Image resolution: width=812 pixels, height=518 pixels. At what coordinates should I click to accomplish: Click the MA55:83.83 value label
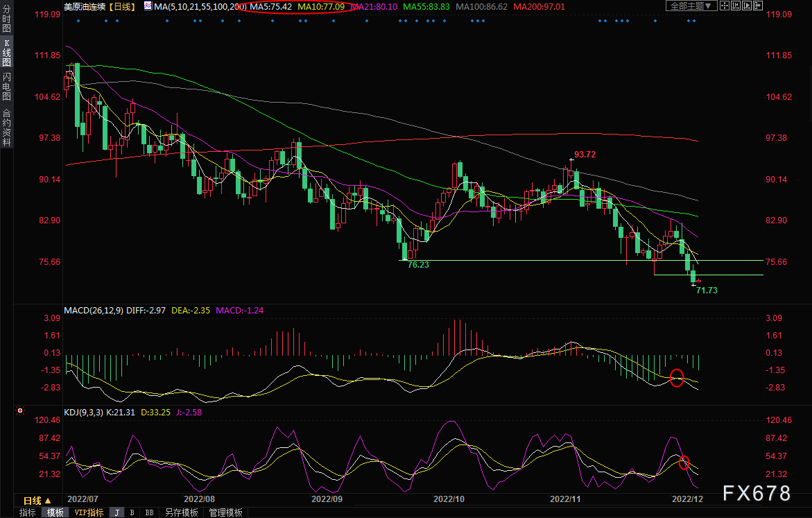[x=426, y=7]
